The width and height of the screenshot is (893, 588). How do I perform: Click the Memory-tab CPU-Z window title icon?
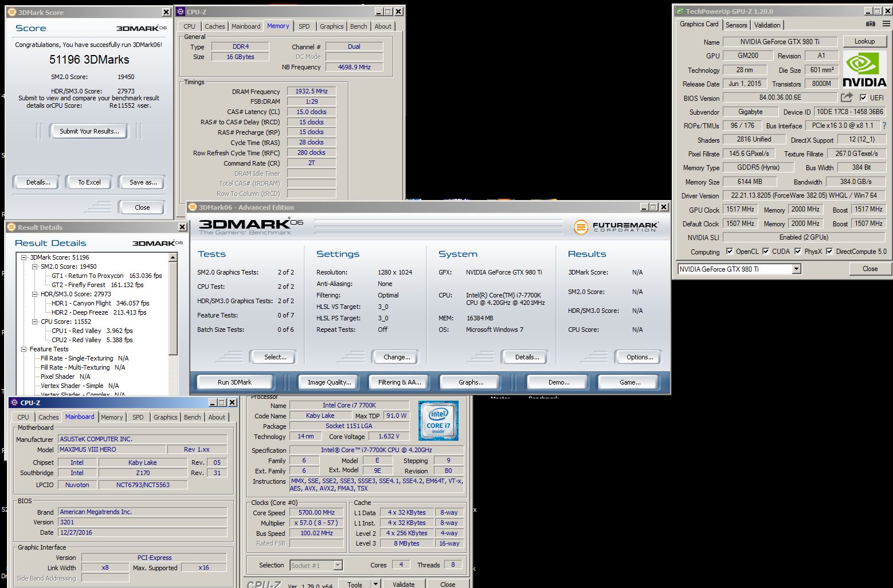[180, 11]
